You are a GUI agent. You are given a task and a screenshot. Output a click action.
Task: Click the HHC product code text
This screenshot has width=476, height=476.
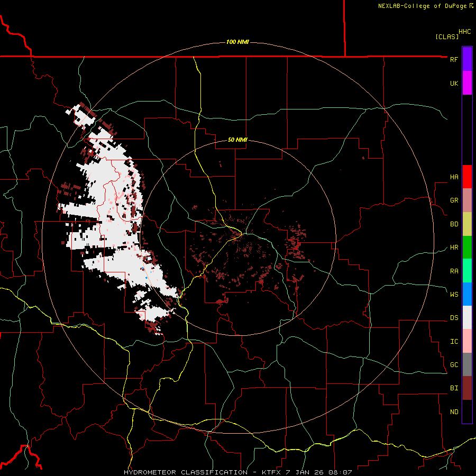point(464,32)
